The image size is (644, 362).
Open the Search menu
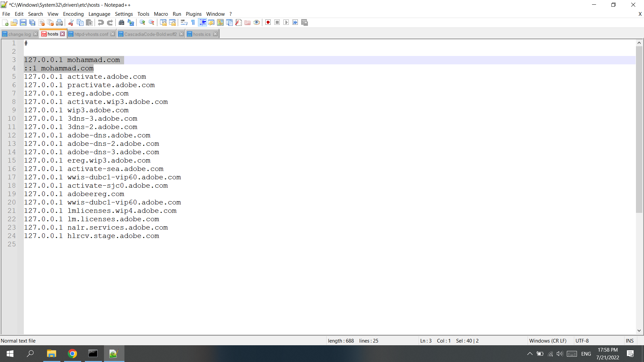tap(36, 14)
